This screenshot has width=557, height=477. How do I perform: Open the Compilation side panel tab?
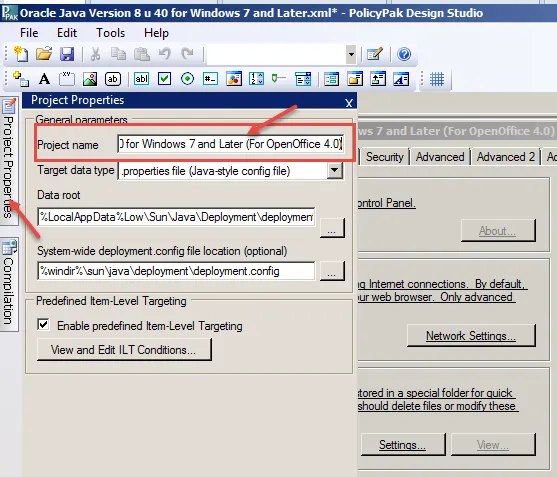point(9,284)
